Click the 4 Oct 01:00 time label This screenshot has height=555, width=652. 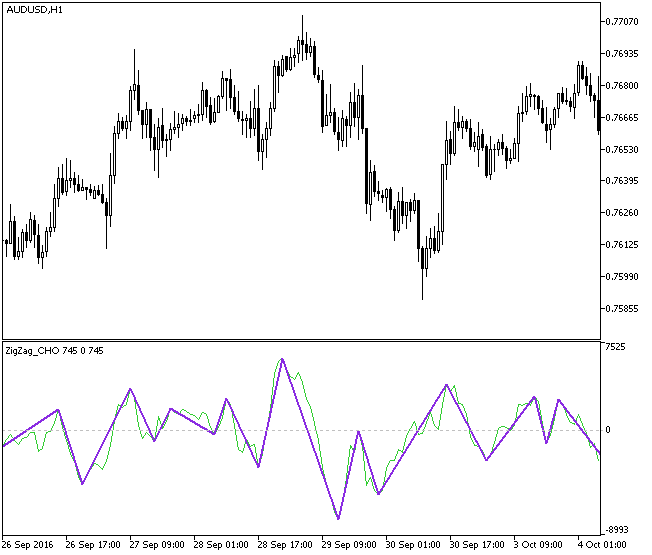point(604,546)
